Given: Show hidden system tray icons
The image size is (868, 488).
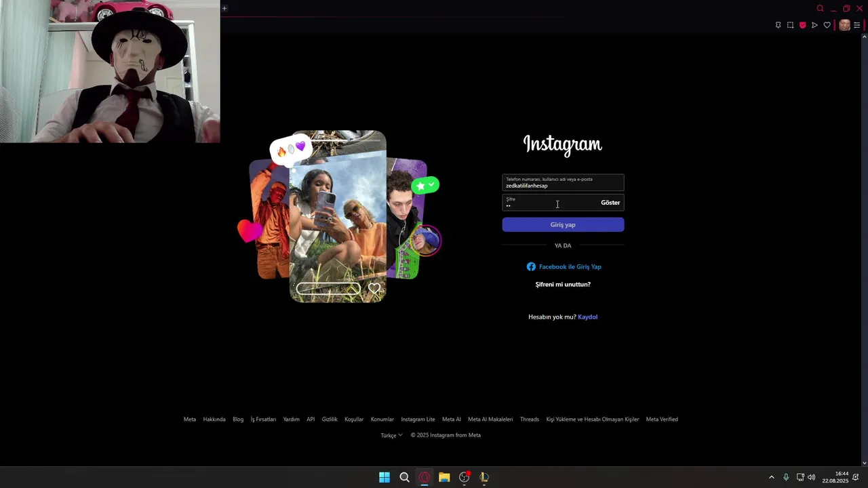Looking at the screenshot, I should click(x=771, y=477).
